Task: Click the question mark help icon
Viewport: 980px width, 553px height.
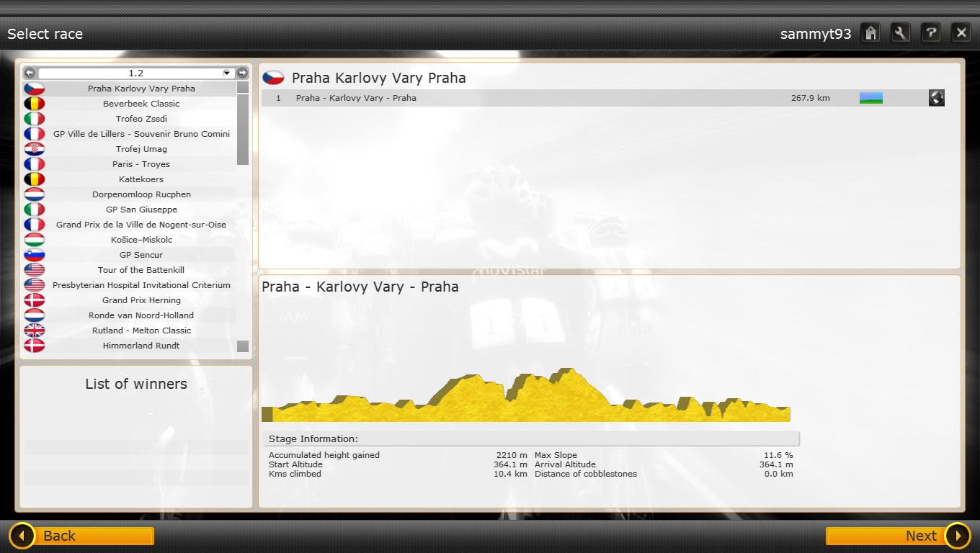Action: tap(931, 33)
